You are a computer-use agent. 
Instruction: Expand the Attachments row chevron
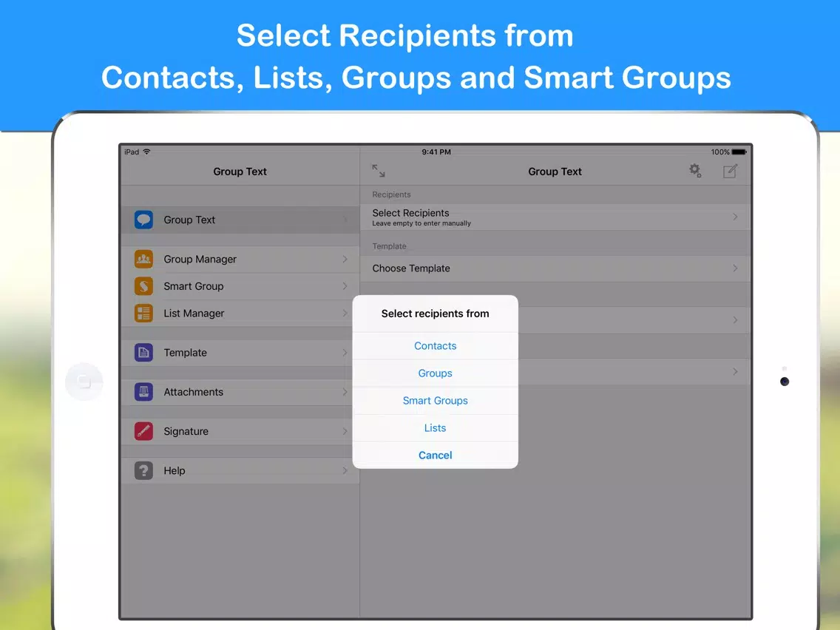[345, 392]
